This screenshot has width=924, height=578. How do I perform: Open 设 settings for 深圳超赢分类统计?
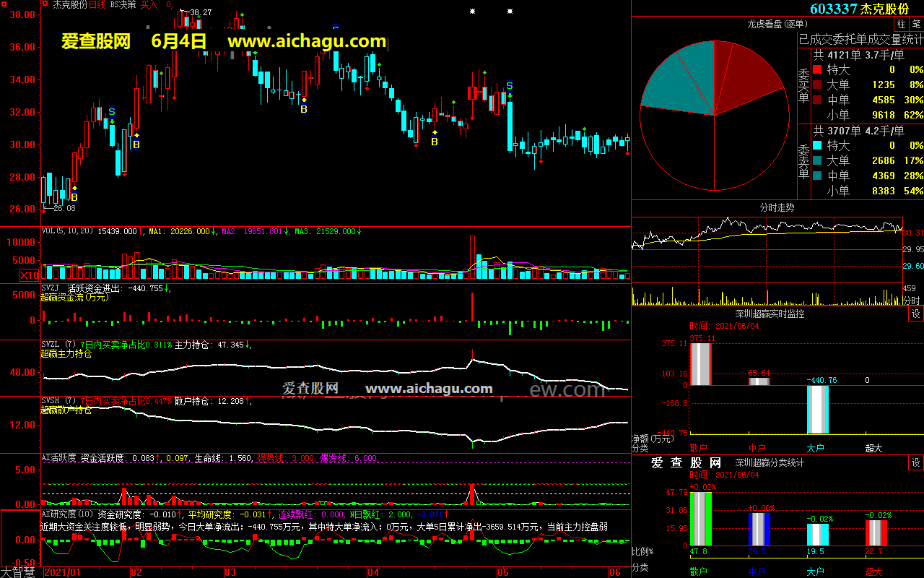(915, 462)
